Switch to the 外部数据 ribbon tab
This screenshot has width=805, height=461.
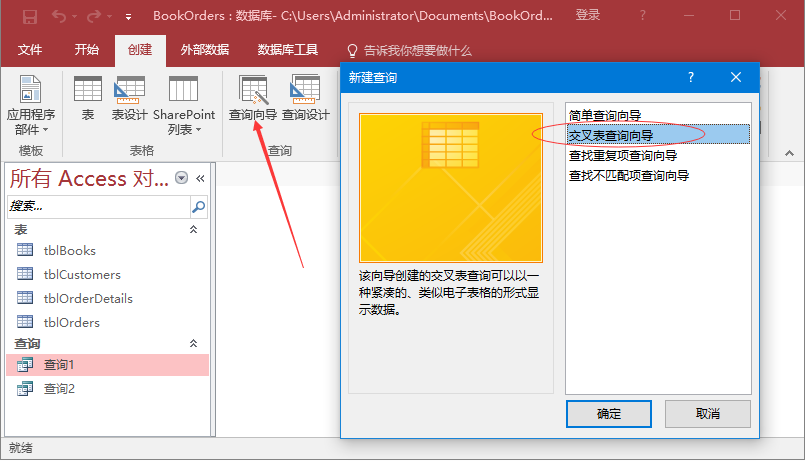click(204, 50)
